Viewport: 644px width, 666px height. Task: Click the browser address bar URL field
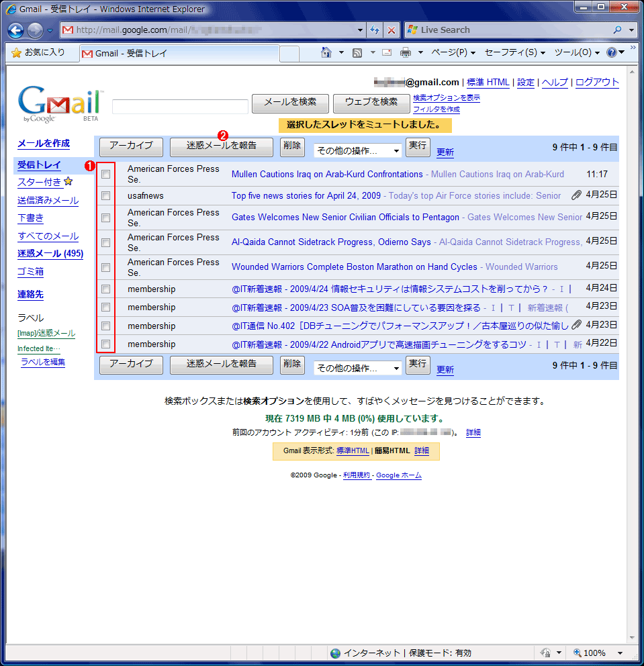212,30
